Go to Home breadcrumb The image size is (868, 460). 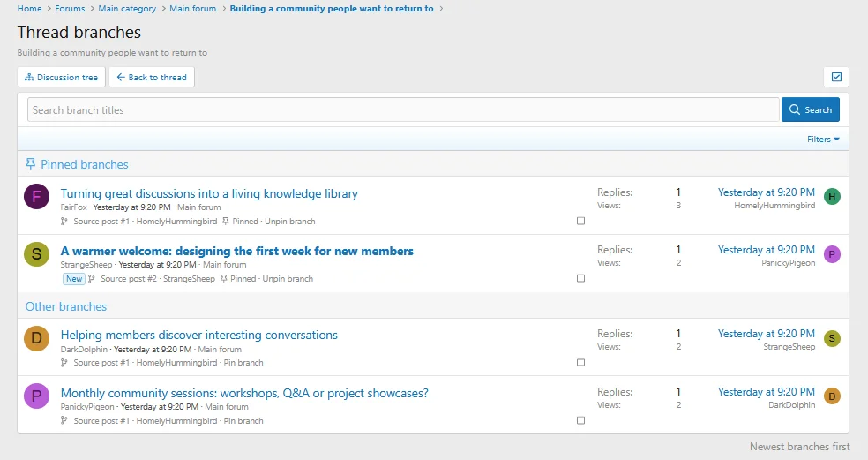[29, 8]
